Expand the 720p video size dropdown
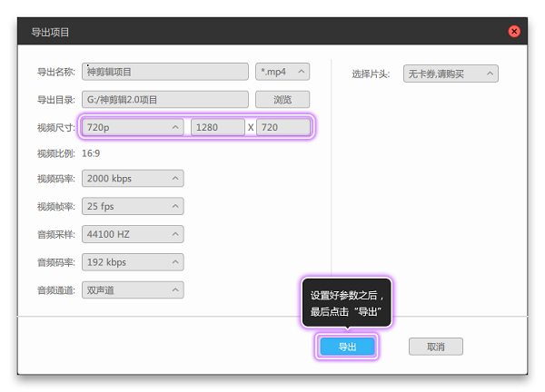This screenshot has width=545, height=392. point(133,127)
